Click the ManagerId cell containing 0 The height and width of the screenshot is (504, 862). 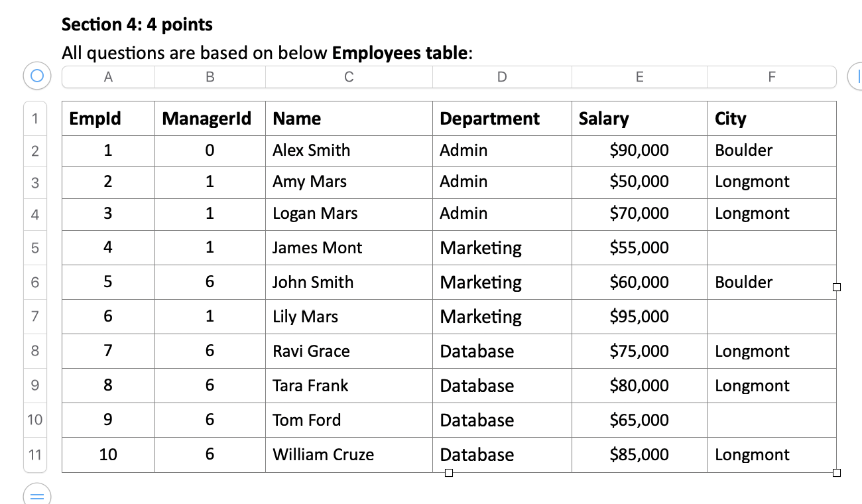tap(210, 150)
